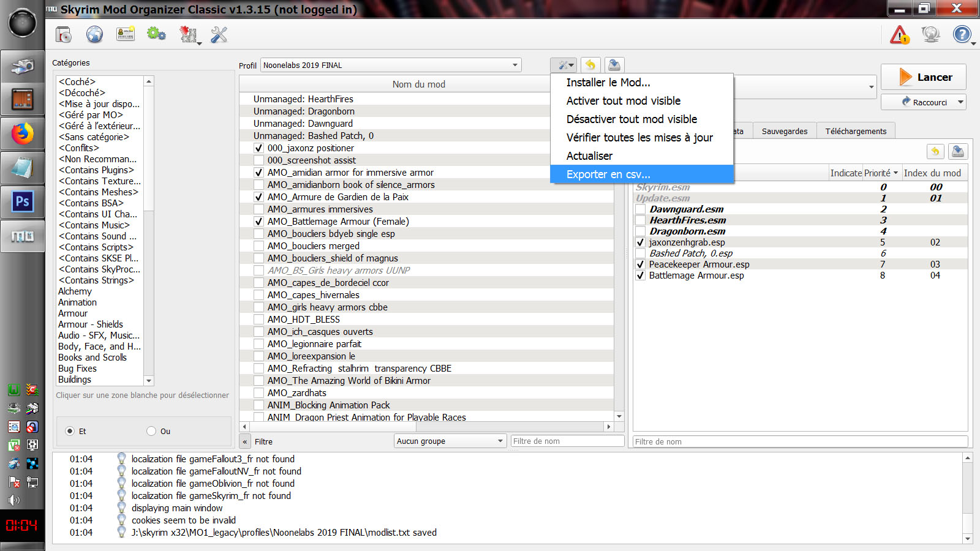980x551 pixels.
Task: Select the Et radio button
Action: point(70,431)
